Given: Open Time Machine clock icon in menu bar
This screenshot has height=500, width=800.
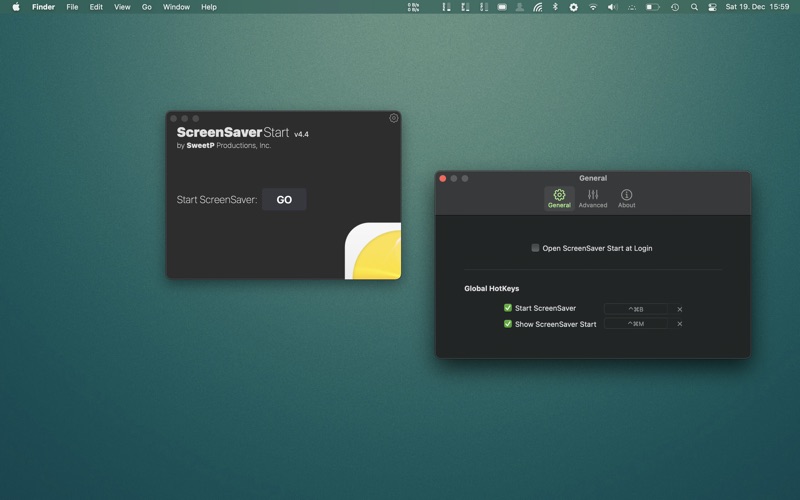Looking at the screenshot, I should click(675, 7).
